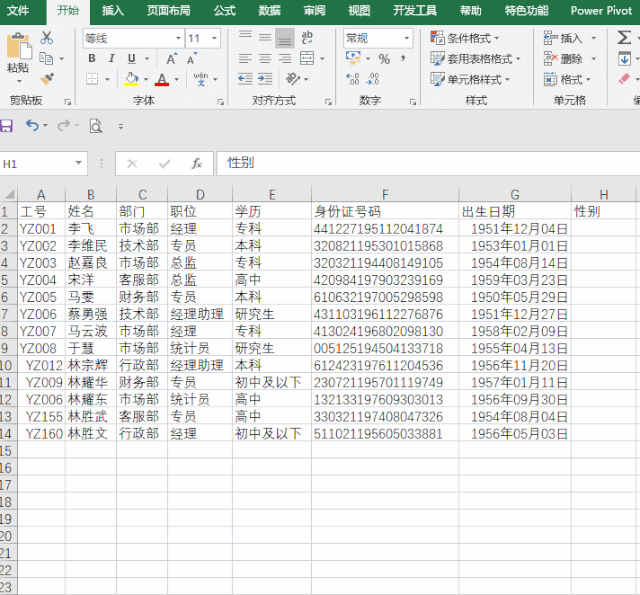Image resolution: width=640 pixels, height=595 pixels.
Task: Toggle bottom align button
Action: (285, 38)
